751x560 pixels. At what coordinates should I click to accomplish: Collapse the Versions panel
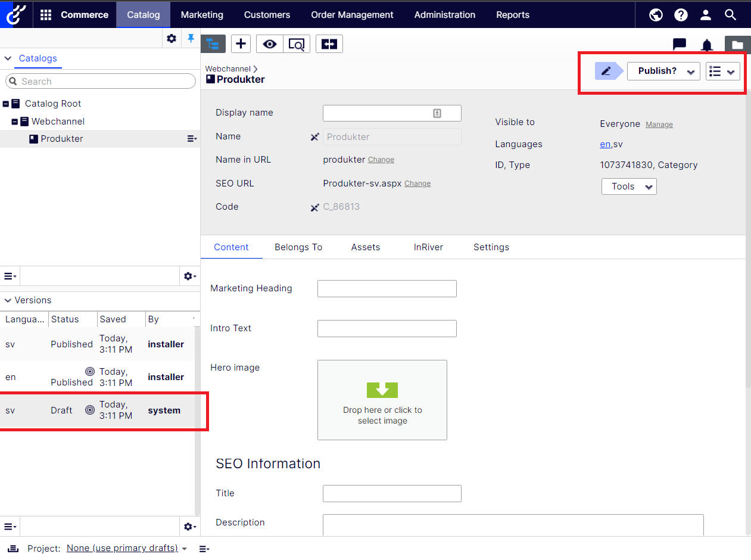8,300
